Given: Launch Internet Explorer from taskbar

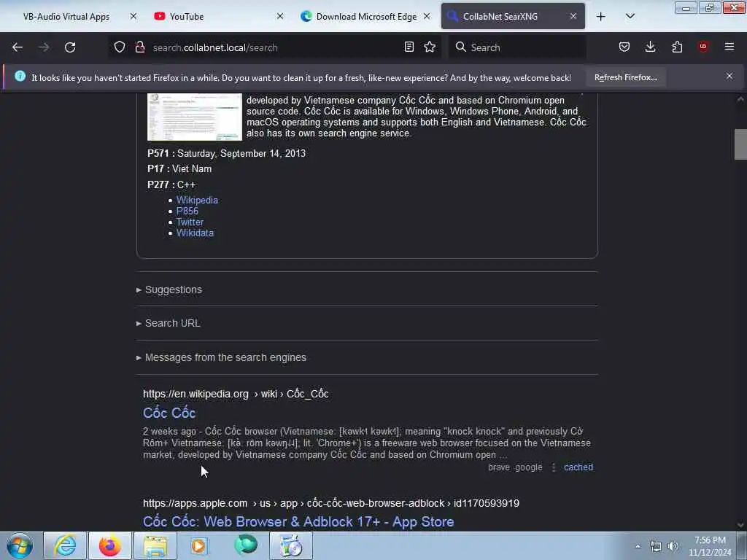Looking at the screenshot, I should (x=65, y=545).
